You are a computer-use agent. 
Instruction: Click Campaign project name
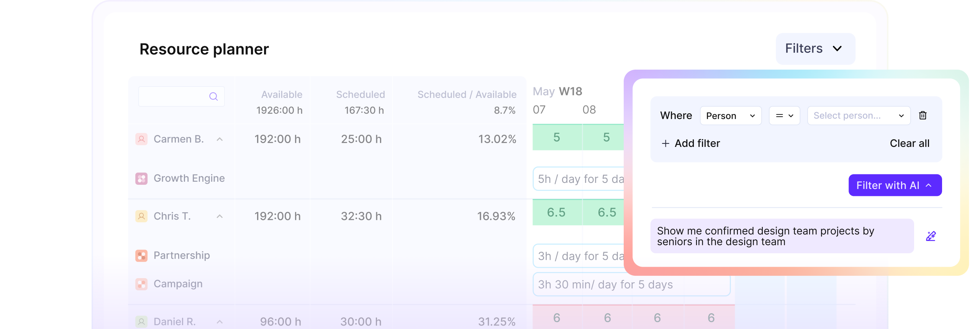[x=178, y=284]
